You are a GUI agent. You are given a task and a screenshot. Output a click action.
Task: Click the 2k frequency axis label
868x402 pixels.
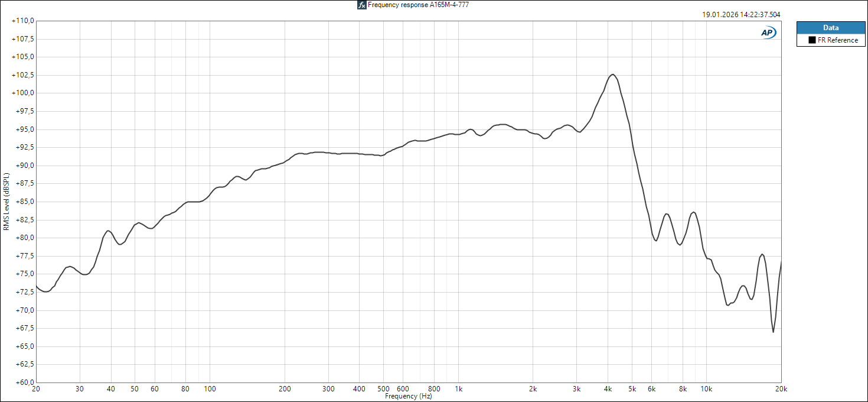point(533,389)
